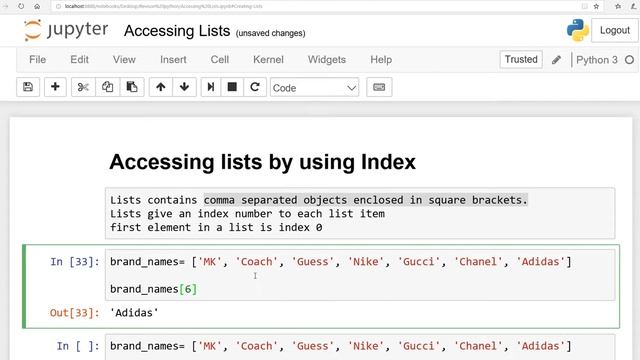640x360 pixels.
Task: Click the In [33] cell prompt
Action: [x=75, y=262]
